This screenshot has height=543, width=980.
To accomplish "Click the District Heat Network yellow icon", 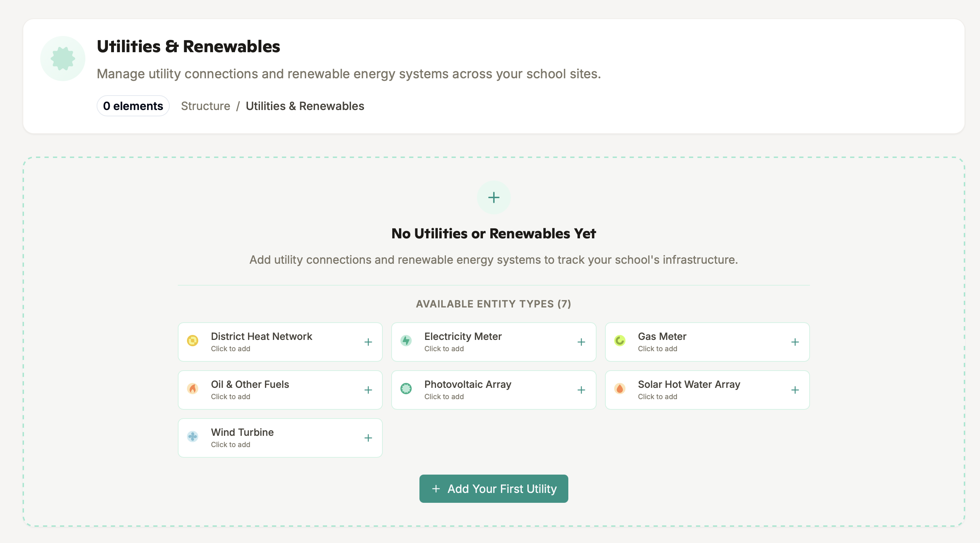I will pyautogui.click(x=193, y=340).
